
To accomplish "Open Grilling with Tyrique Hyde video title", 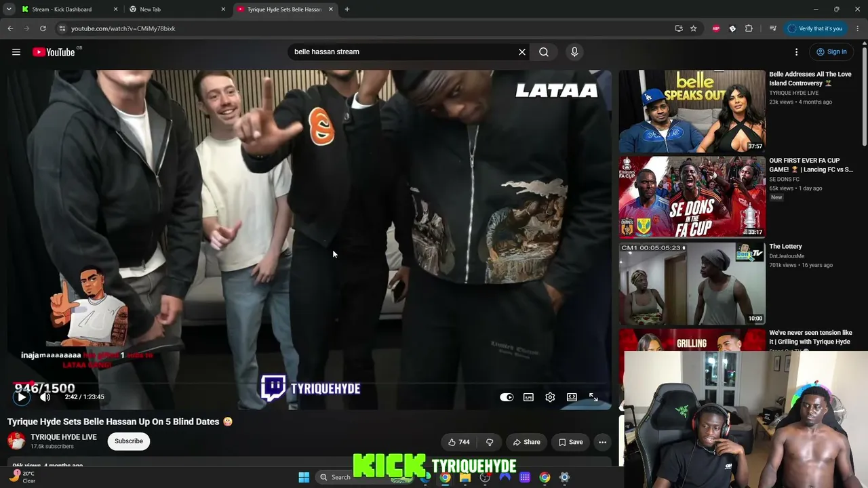I will point(810,337).
